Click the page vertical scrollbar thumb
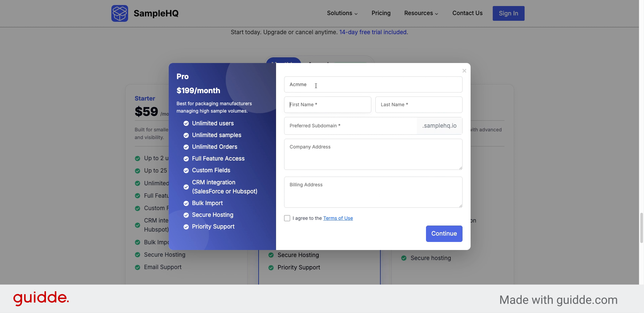 tap(641, 227)
